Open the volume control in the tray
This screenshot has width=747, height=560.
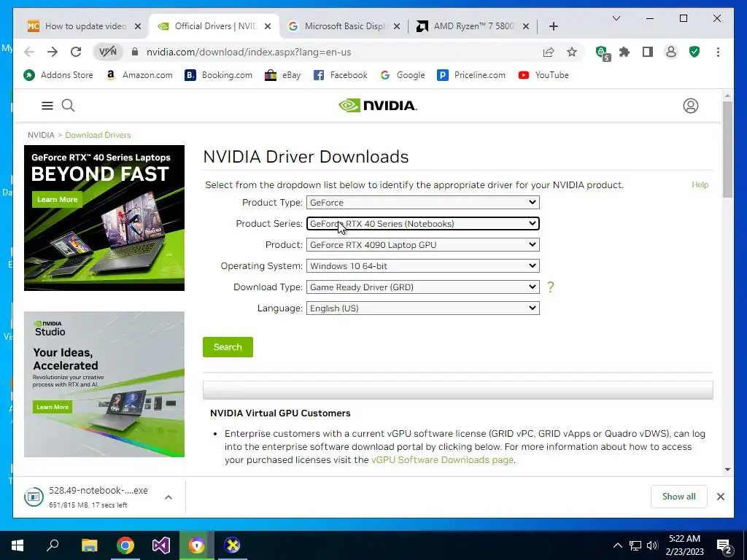coord(652,545)
